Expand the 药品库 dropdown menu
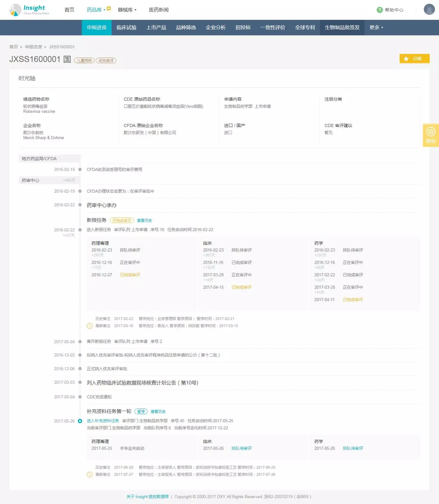This screenshot has height=504, width=439. pyautogui.click(x=96, y=10)
